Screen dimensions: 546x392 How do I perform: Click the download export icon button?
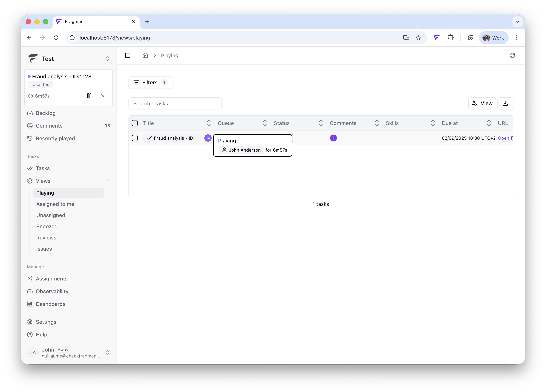click(505, 104)
